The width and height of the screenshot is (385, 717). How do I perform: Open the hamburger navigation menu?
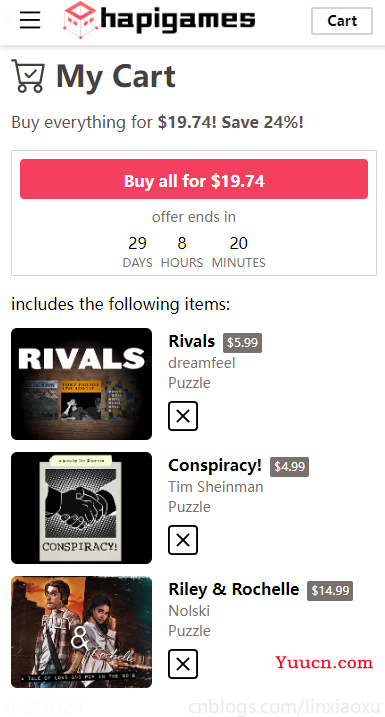tap(30, 20)
